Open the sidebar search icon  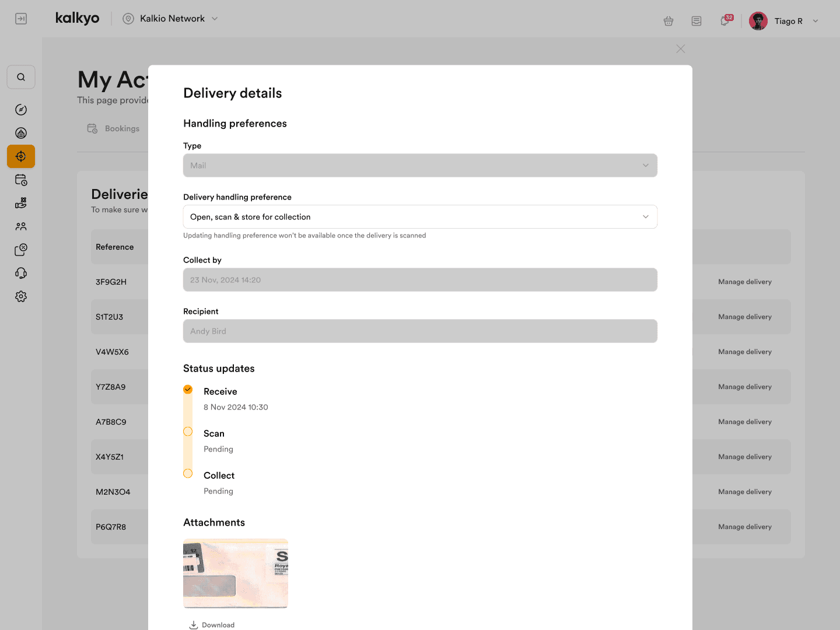(x=21, y=77)
